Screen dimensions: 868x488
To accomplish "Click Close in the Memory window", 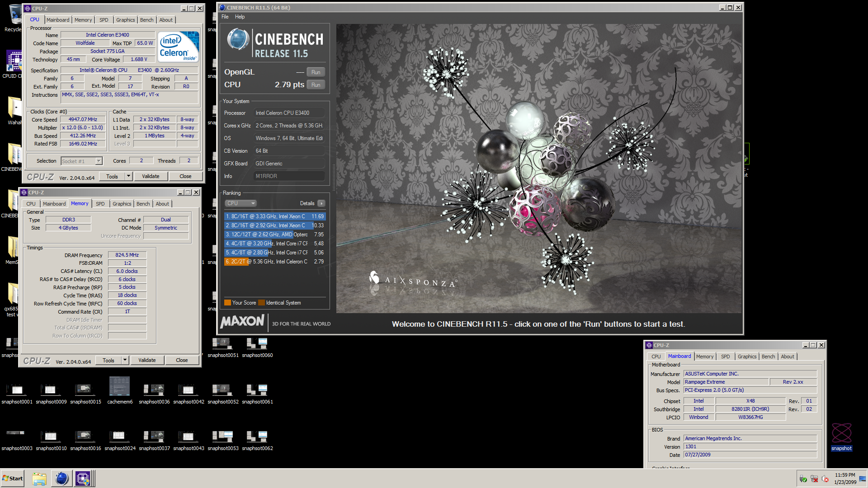I will pyautogui.click(x=182, y=360).
